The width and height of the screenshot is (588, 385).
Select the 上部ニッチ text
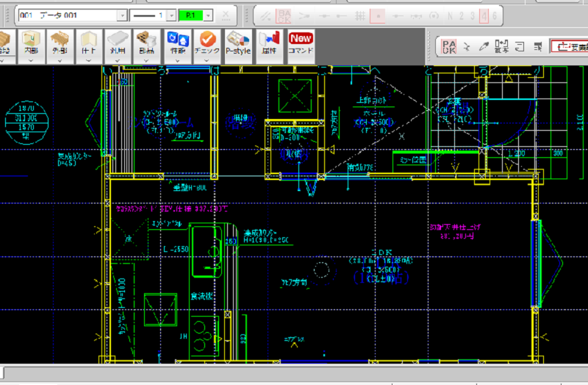click(371, 101)
